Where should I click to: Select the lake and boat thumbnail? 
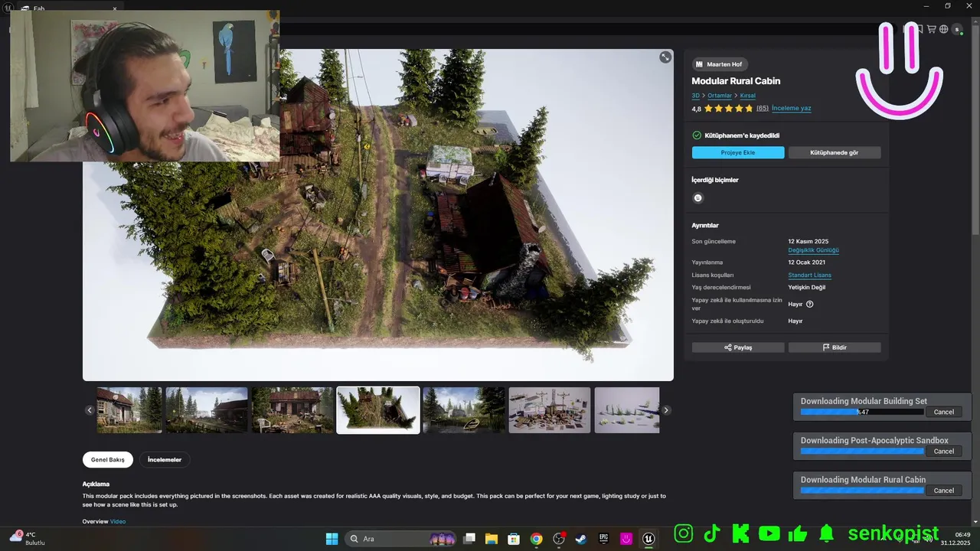click(x=464, y=410)
